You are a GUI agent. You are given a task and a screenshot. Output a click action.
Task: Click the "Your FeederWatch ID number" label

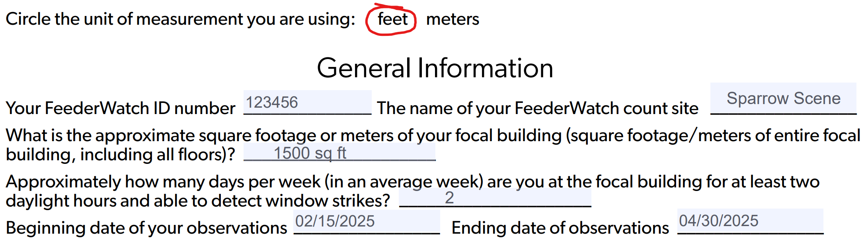(x=120, y=108)
